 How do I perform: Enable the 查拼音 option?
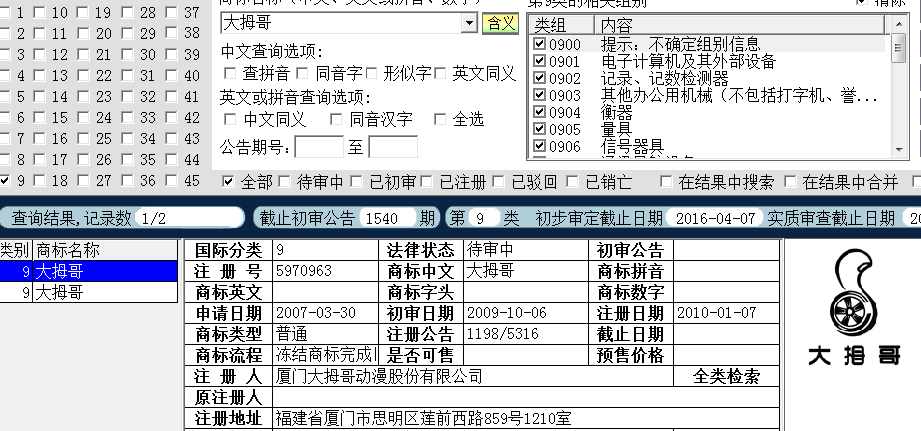[230, 73]
